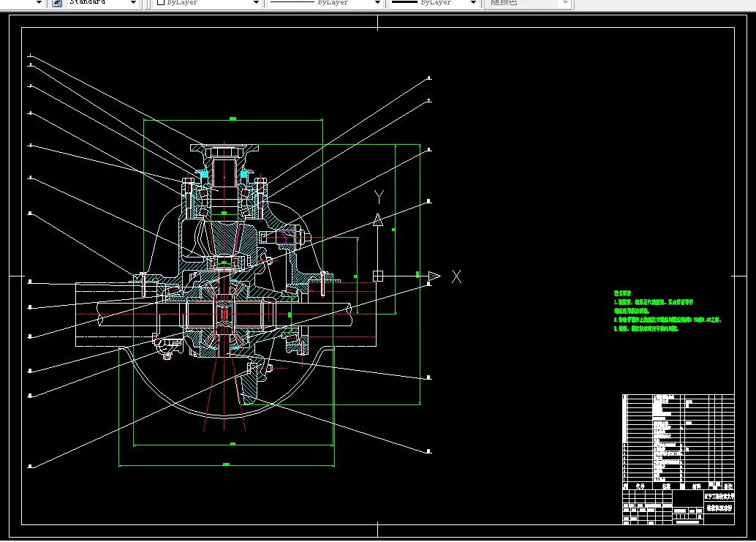Image resolution: width=756 pixels, height=542 pixels.
Task: Click the Y axis label
Action: pos(379,197)
